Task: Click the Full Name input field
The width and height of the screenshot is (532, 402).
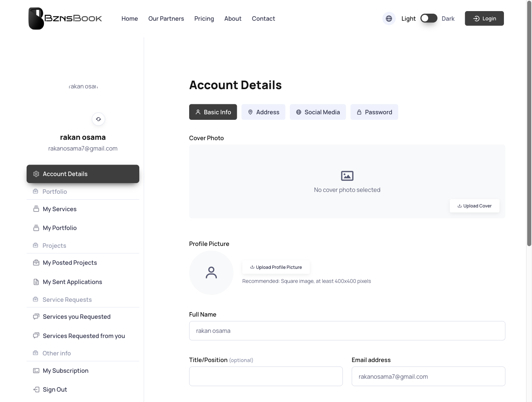Action: 347,331
